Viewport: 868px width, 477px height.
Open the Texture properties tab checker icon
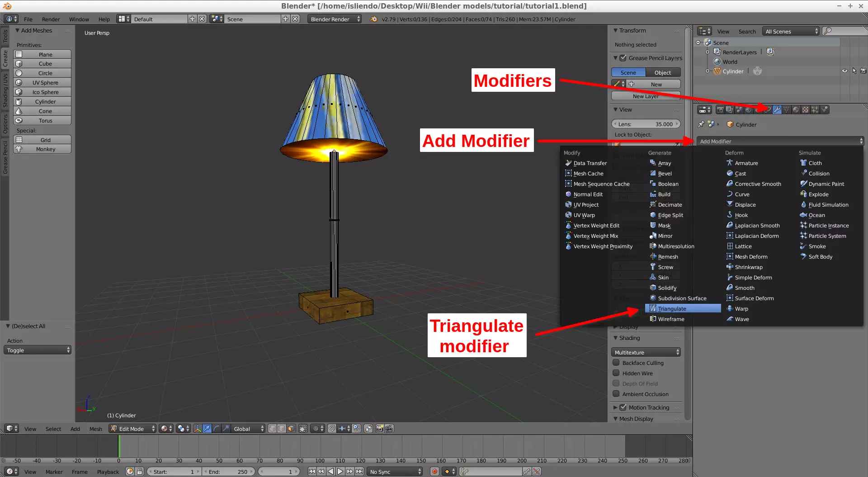point(806,110)
